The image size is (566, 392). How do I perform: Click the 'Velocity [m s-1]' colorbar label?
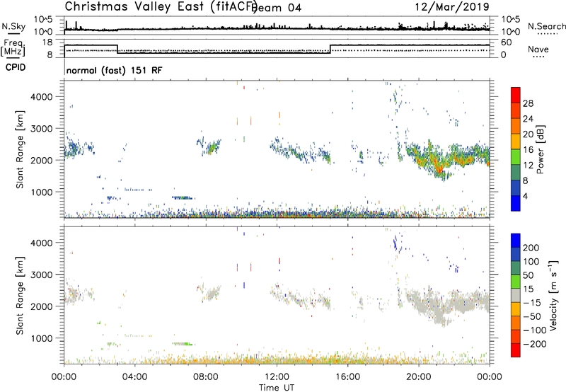pos(553,296)
